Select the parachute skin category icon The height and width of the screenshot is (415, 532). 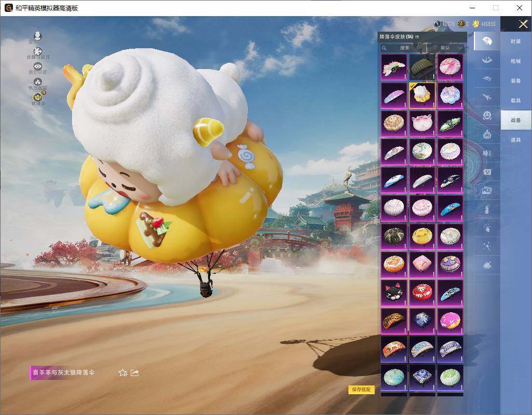click(487, 41)
